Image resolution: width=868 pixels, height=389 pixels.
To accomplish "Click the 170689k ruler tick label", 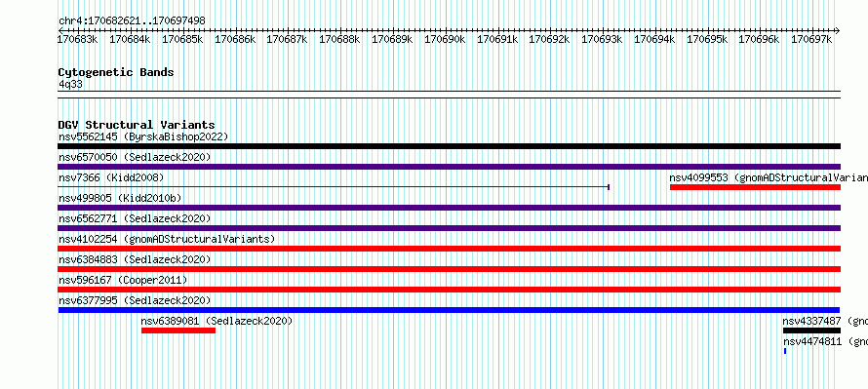I will click(x=392, y=39).
